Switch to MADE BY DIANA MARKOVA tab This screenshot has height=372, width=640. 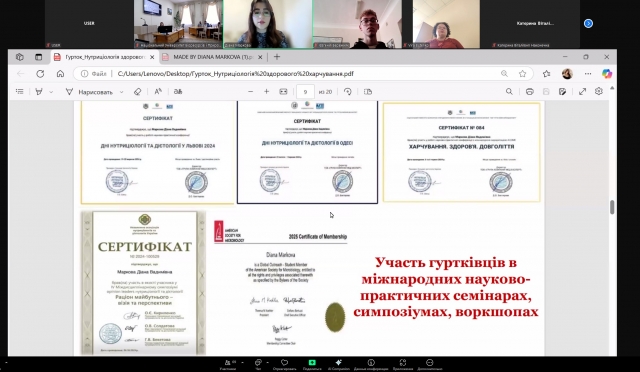[212, 57]
